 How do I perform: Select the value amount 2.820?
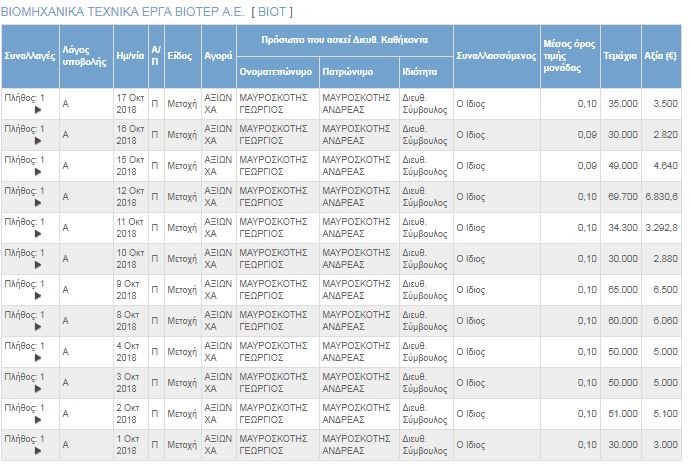(x=665, y=134)
